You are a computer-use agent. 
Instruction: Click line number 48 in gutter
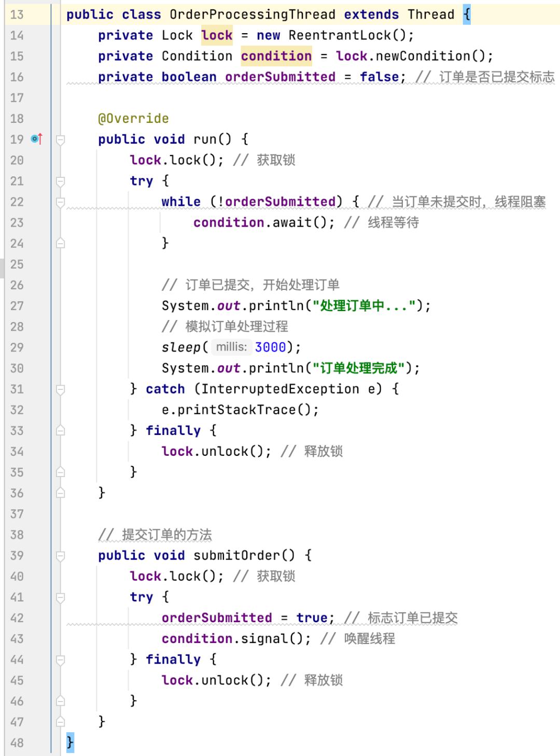tap(17, 743)
